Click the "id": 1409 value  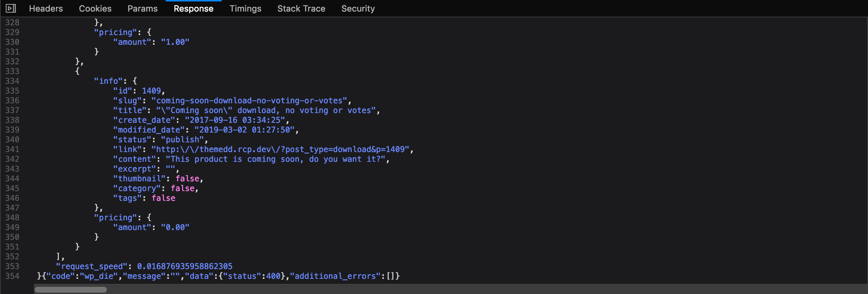[151, 91]
